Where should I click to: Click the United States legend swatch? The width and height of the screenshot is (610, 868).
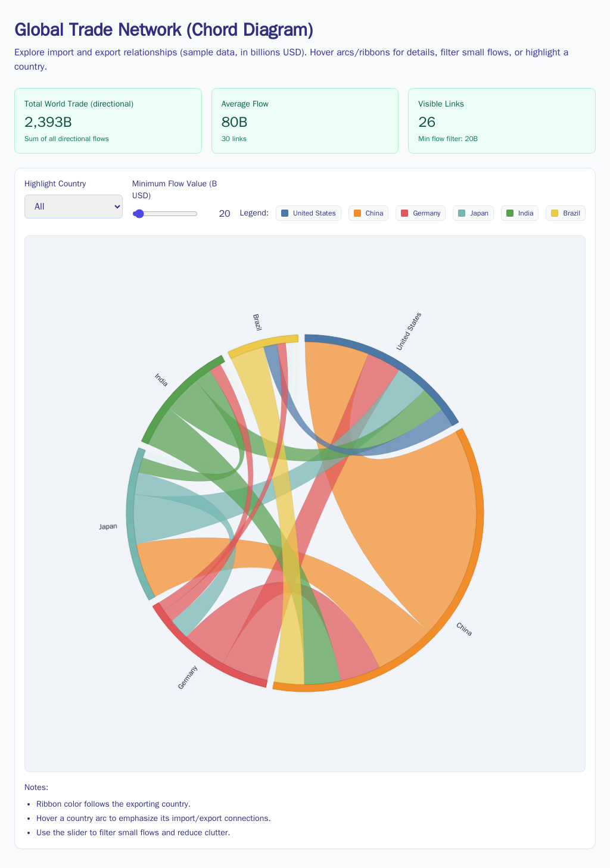click(285, 213)
